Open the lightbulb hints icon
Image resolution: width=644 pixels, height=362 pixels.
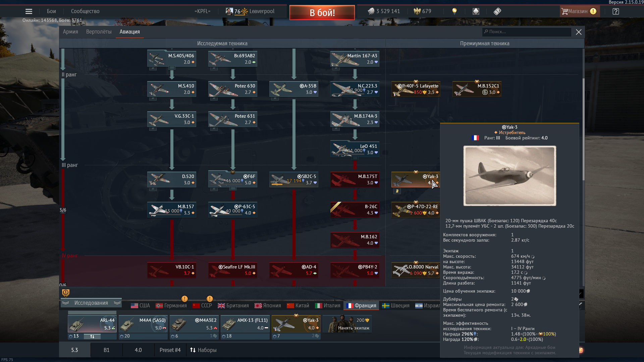coord(454,11)
